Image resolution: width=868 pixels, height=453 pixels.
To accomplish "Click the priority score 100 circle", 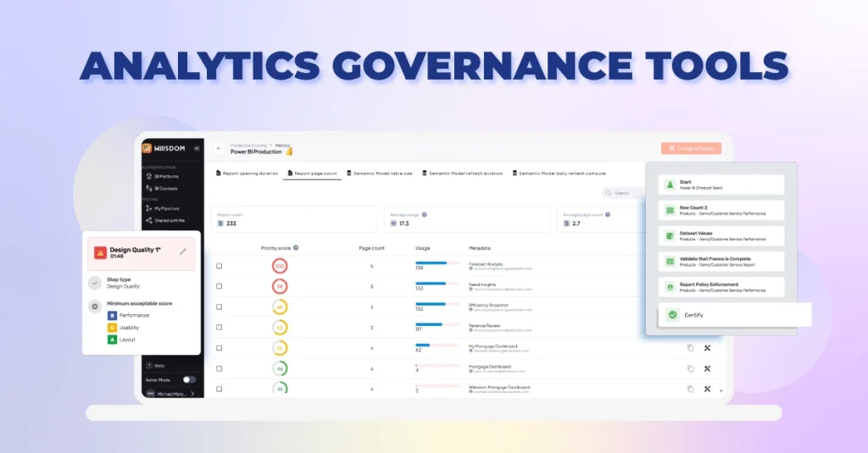I will (x=280, y=266).
